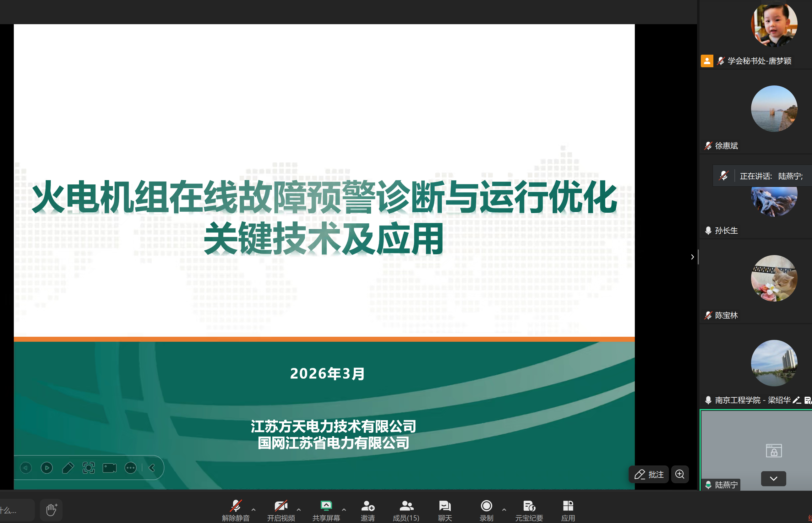This screenshot has height=523, width=812.
Task: Expand video options arrow beside 开启视频
Action: [x=298, y=509]
